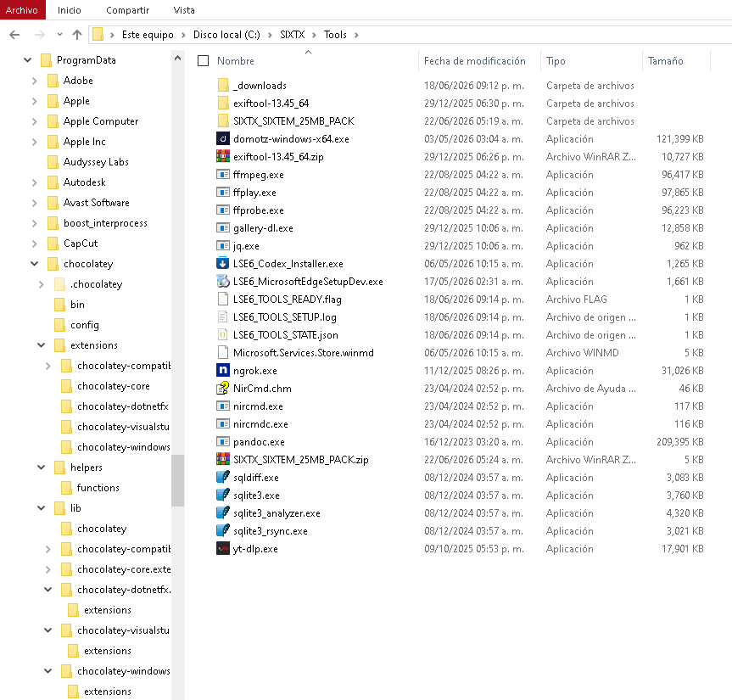Go up one folder level
Screen dimensions: 732x700
tap(77, 35)
